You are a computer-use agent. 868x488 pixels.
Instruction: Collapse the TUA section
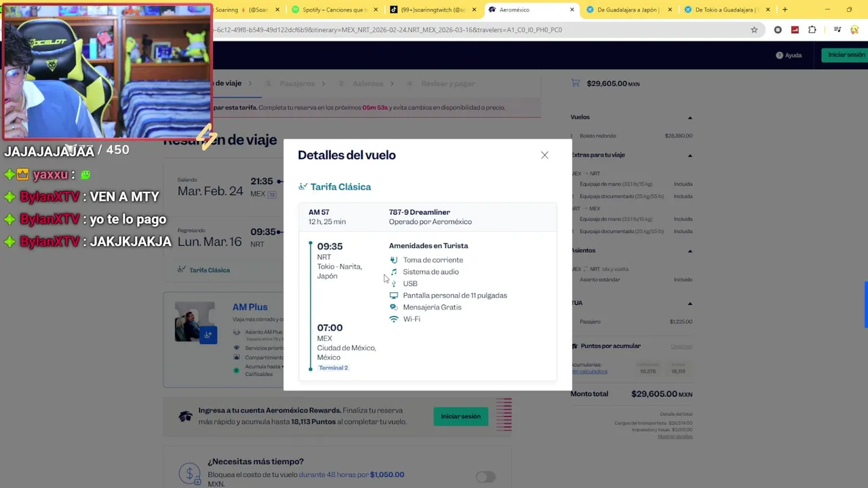(x=690, y=303)
